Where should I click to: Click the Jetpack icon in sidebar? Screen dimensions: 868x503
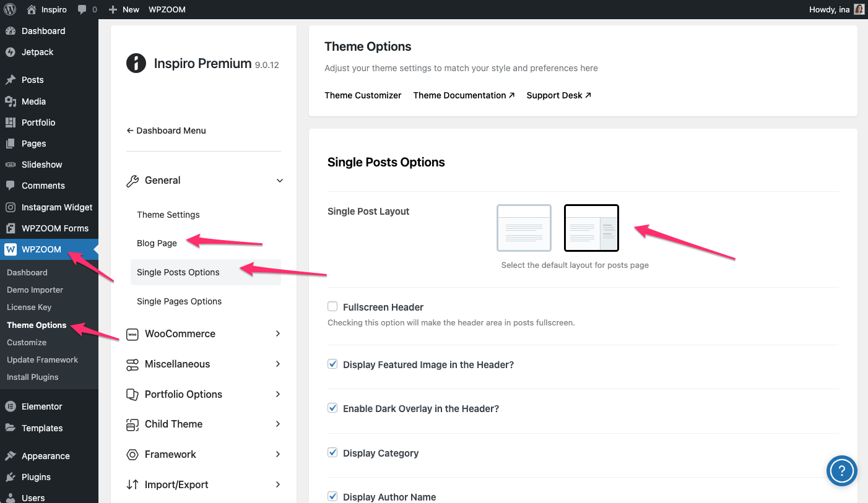pyautogui.click(x=10, y=52)
